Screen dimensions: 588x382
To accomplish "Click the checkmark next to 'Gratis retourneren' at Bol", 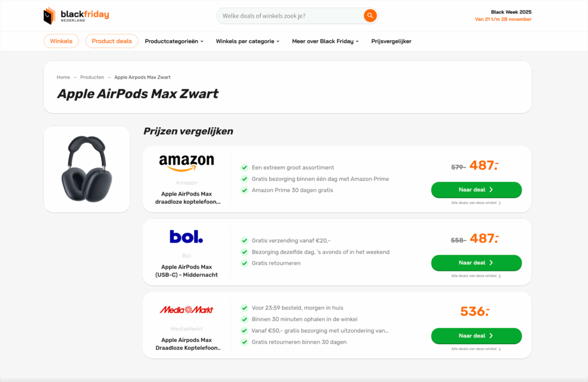I will coord(245,263).
